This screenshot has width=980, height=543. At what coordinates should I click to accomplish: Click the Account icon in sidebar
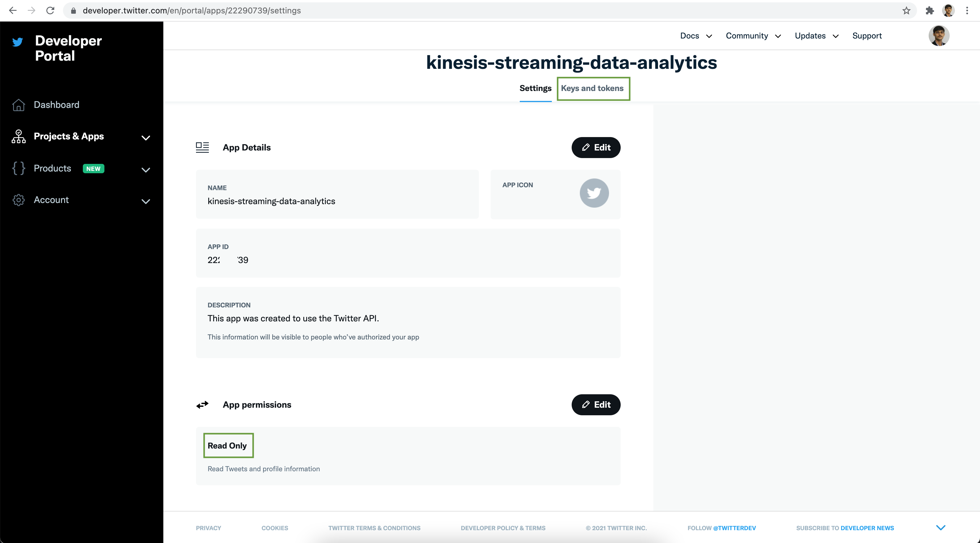point(17,199)
